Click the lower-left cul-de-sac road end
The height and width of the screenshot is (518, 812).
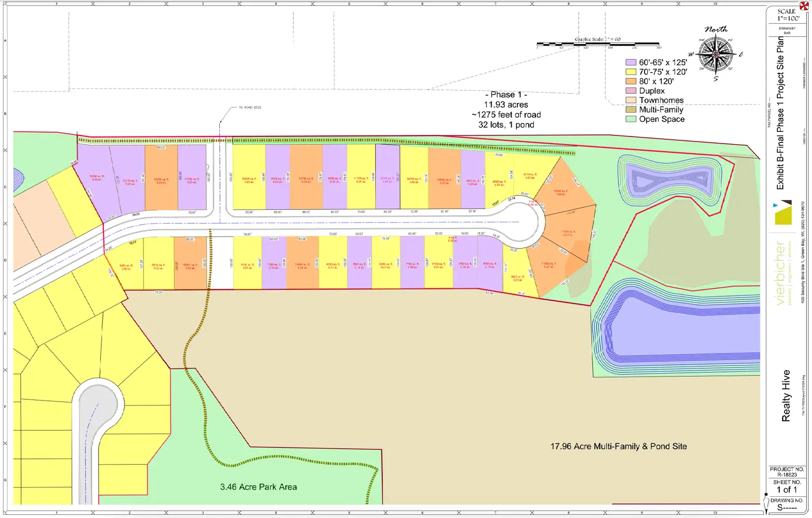coord(97,403)
